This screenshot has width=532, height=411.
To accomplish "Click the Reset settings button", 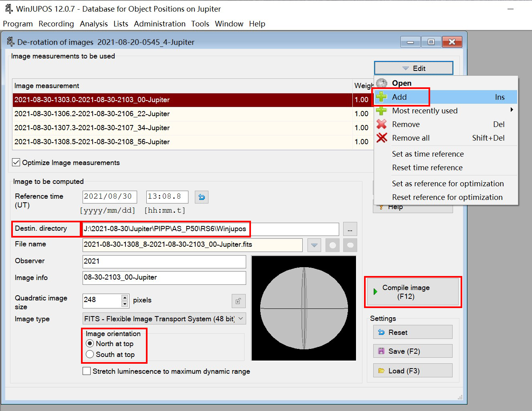I will tap(413, 332).
